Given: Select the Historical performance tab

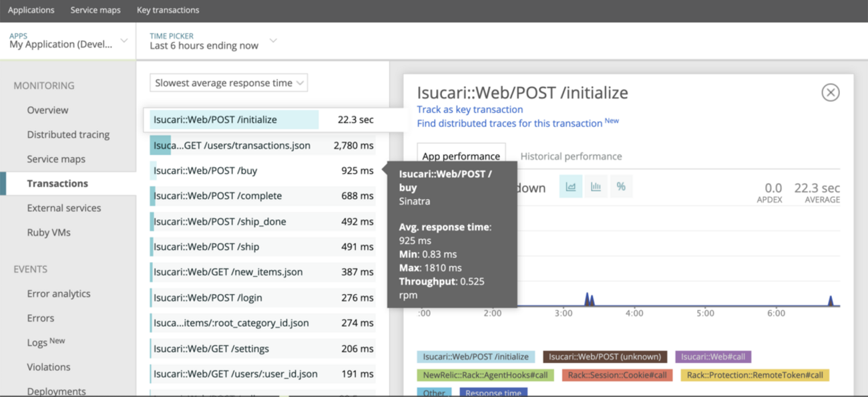Looking at the screenshot, I should pyautogui.click(x=571, y=156).
